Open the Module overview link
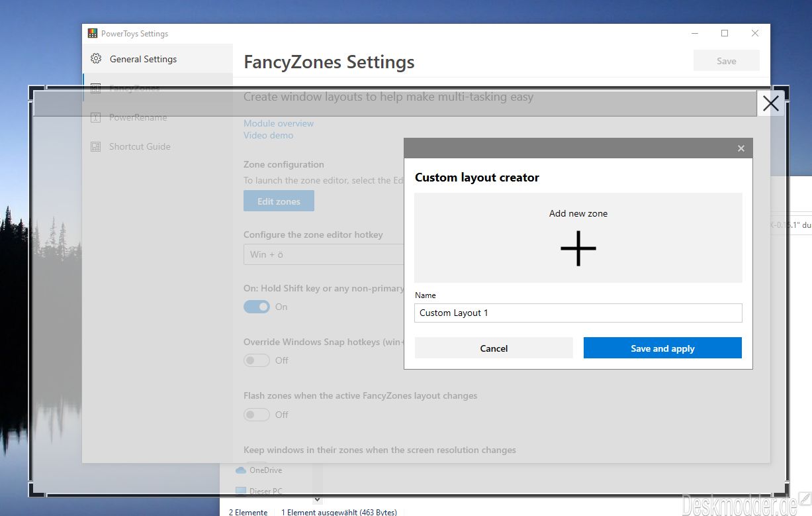 [279, 123]
